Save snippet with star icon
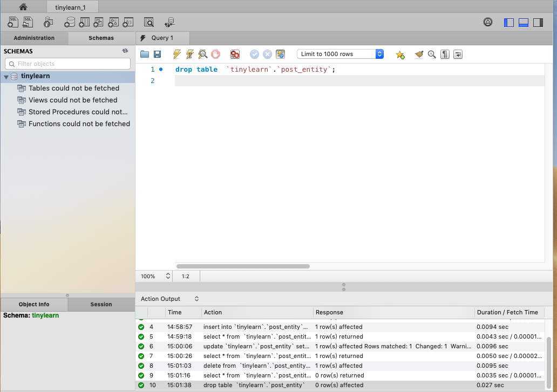 tap(400, 54)
